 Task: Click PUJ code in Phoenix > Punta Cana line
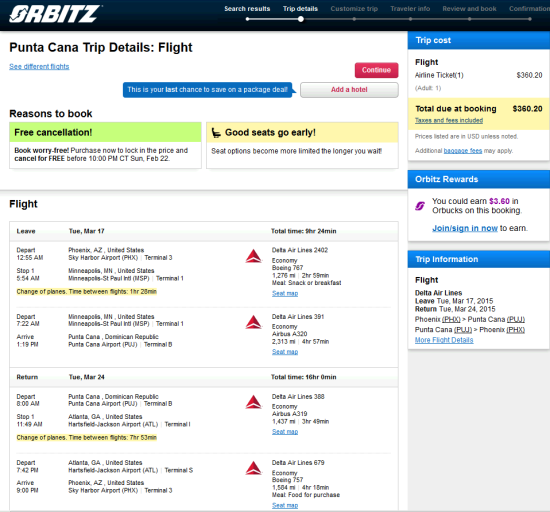click(516, 319)
